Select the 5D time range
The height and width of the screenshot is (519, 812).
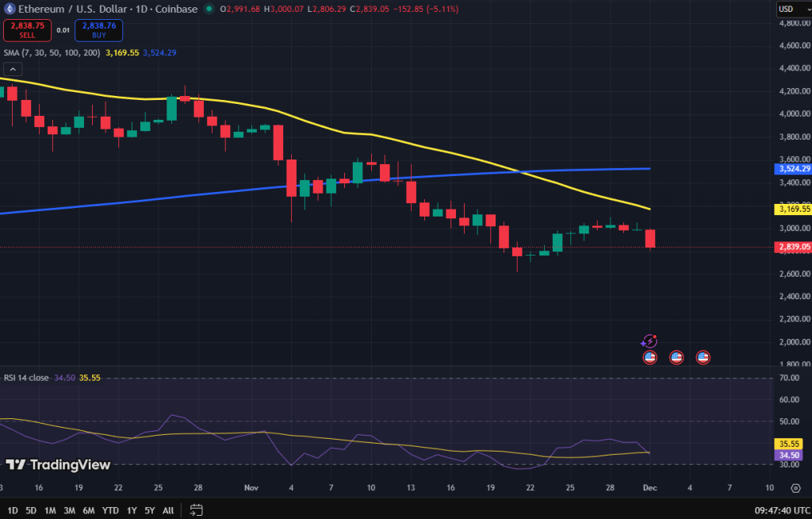coord(31,510)
